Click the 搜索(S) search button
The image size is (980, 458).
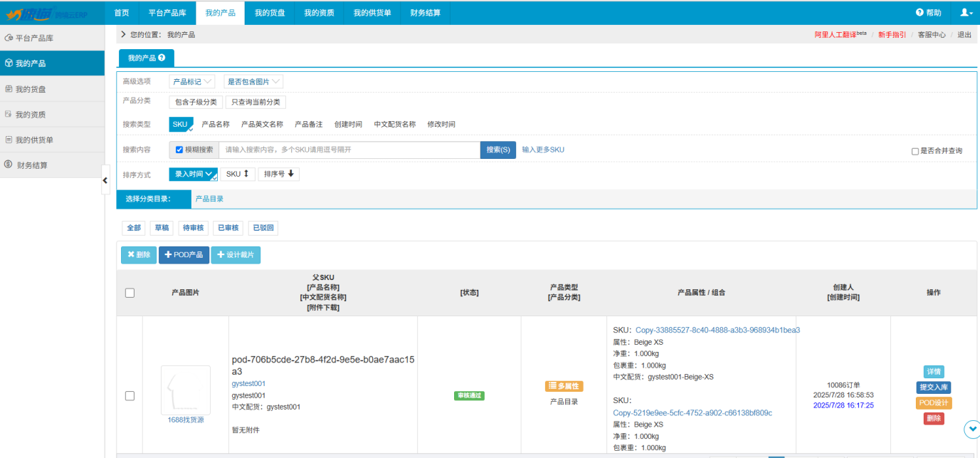[x=497, y=150]
